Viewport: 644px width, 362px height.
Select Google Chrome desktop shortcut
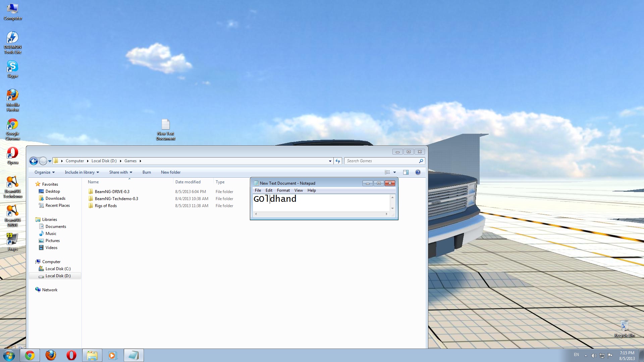[x=13, y=129]
